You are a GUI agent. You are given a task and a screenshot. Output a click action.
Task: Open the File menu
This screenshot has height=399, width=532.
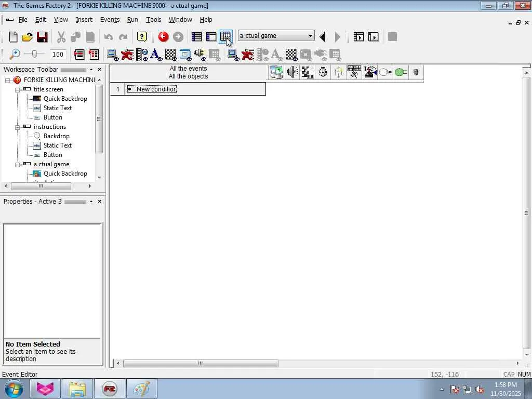pyautogui.click(x=23, y=20)
